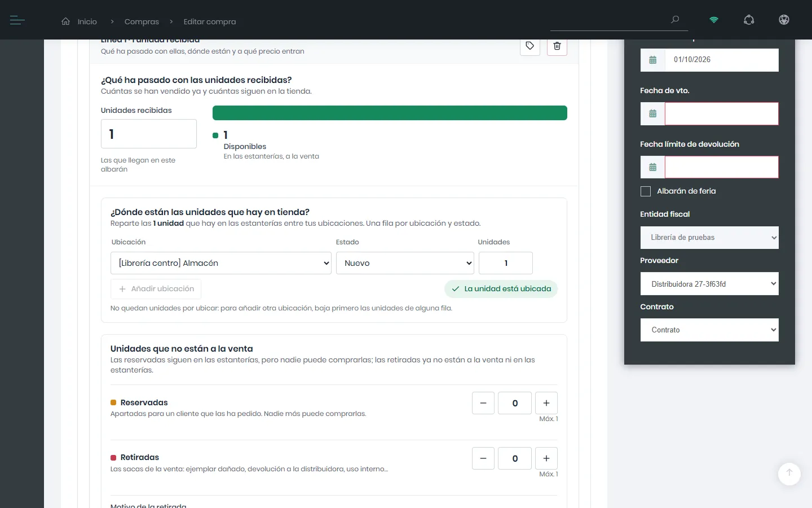Click the scroll-to-top arrow button

[x=789, y=473]
